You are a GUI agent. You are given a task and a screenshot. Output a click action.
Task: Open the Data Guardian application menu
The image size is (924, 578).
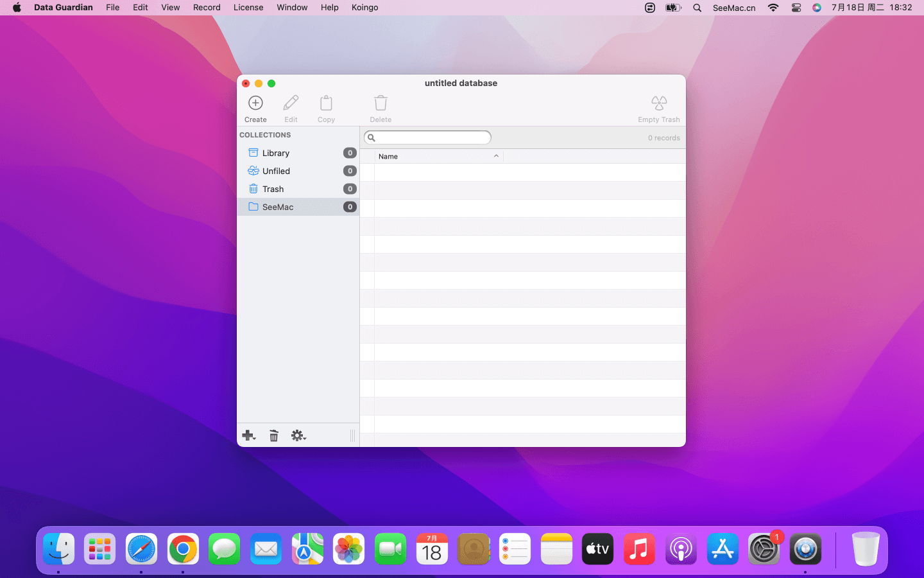[x=64, y=8]
